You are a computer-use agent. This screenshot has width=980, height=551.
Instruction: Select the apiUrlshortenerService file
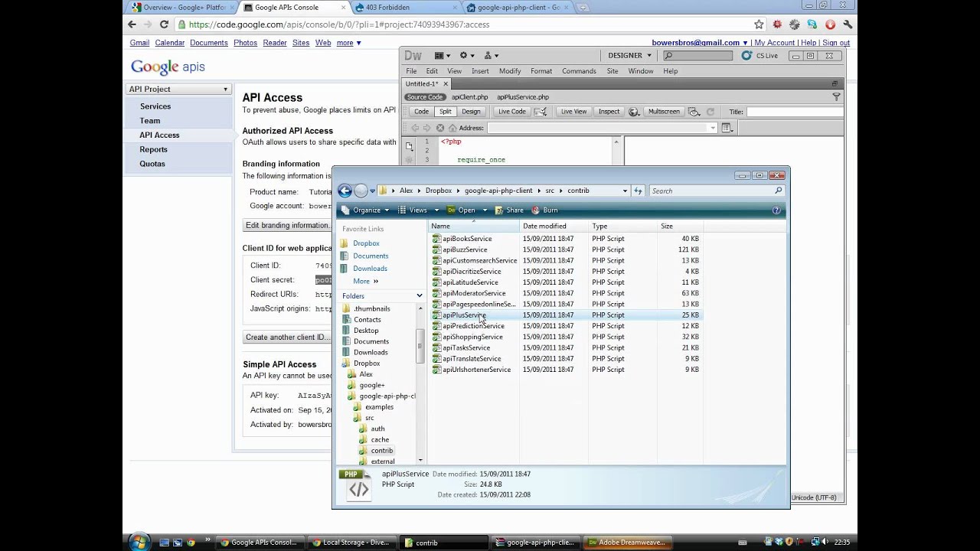tap(475, 370)
